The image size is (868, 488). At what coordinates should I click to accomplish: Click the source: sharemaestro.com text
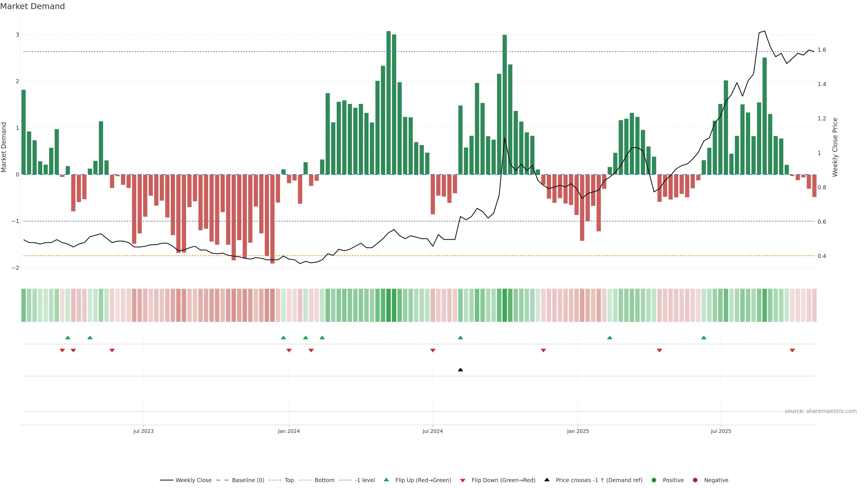(x=821, y=411)
